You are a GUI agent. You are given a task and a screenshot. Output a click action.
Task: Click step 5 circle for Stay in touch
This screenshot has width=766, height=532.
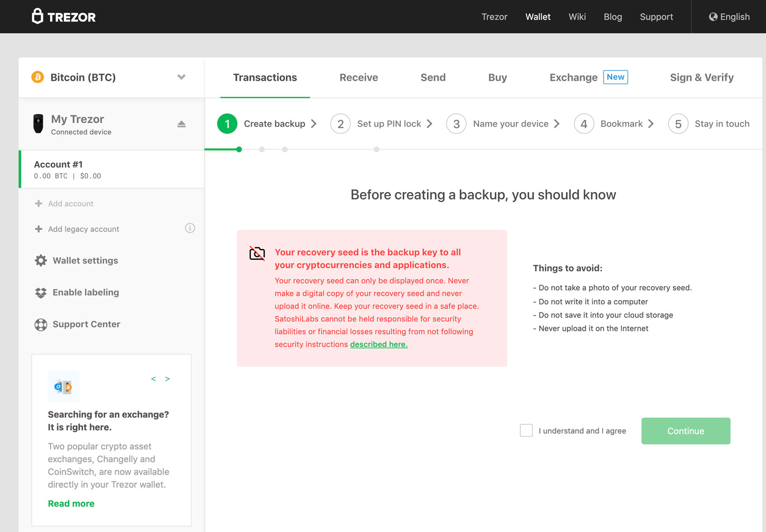point(678,124)
